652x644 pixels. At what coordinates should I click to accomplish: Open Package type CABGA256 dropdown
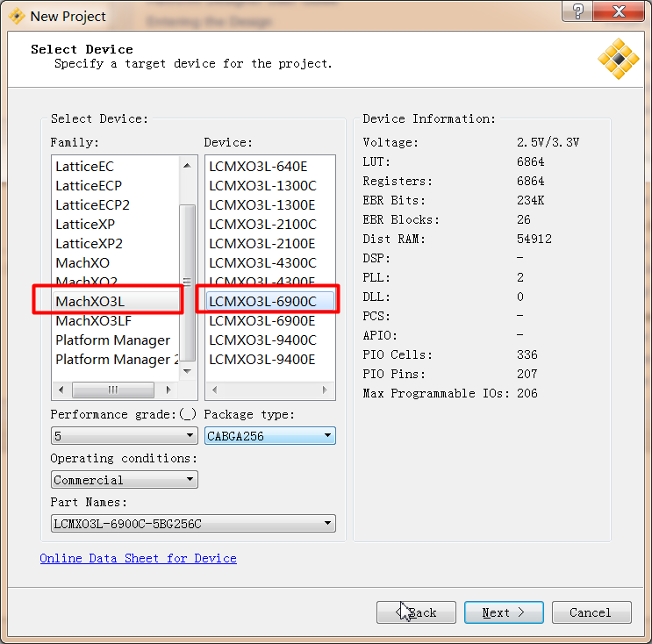pyautogui.click(x=270, y=436)
